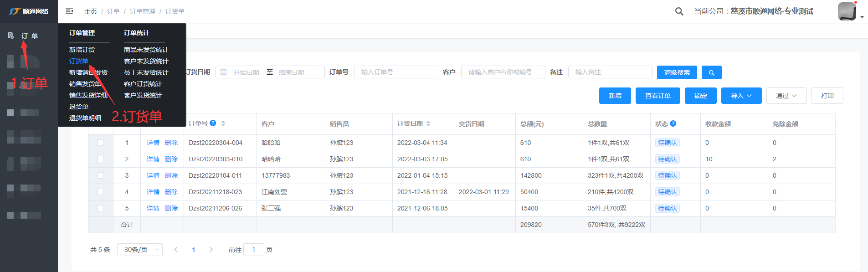Tick the checkbox for row 5
This screenshot has height=272, width=868.
pyautogui.click(x=101, y=208)
